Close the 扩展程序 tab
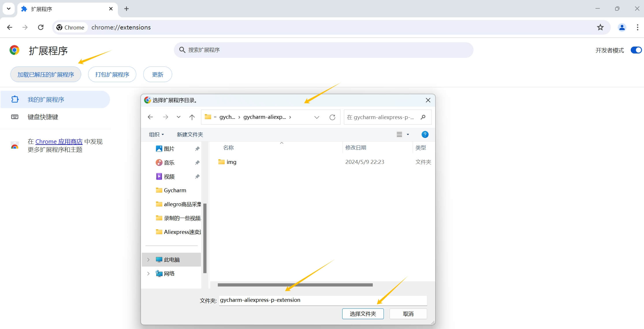644x329 pixels. tap(111, 9)
